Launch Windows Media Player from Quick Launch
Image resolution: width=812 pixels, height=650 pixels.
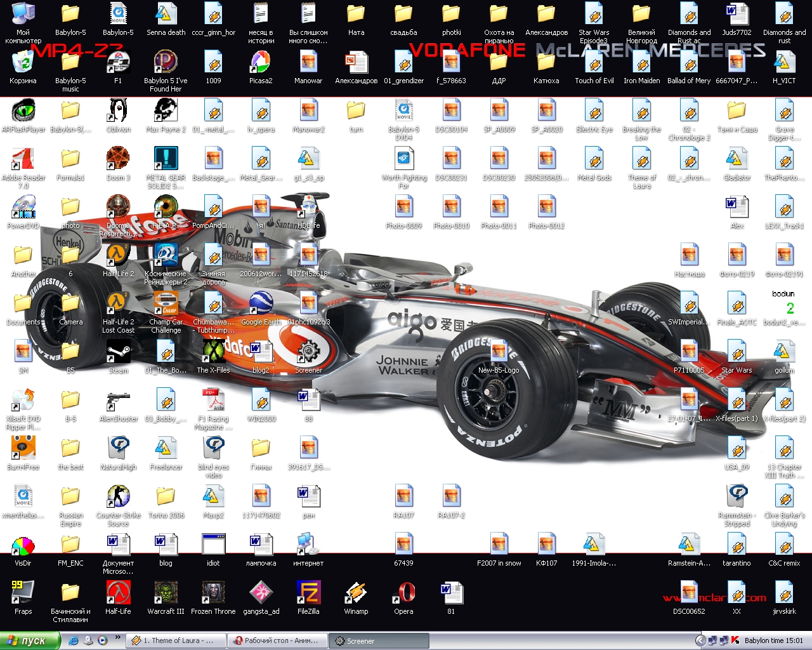102,641
